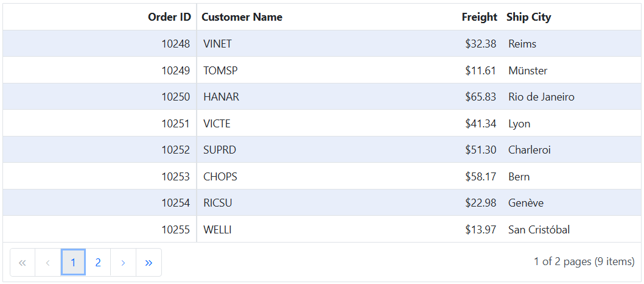Image resolution: width=644 pixels, height=284 pixels.
Task: Click the $41.34 freight cell
Action: coord(479,123)
